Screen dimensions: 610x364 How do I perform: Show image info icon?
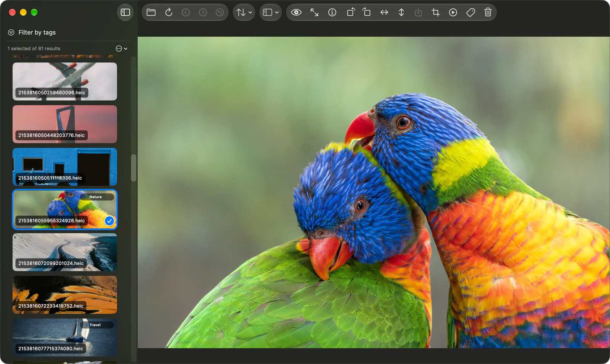pyautogui.click(x=332, y=13)
